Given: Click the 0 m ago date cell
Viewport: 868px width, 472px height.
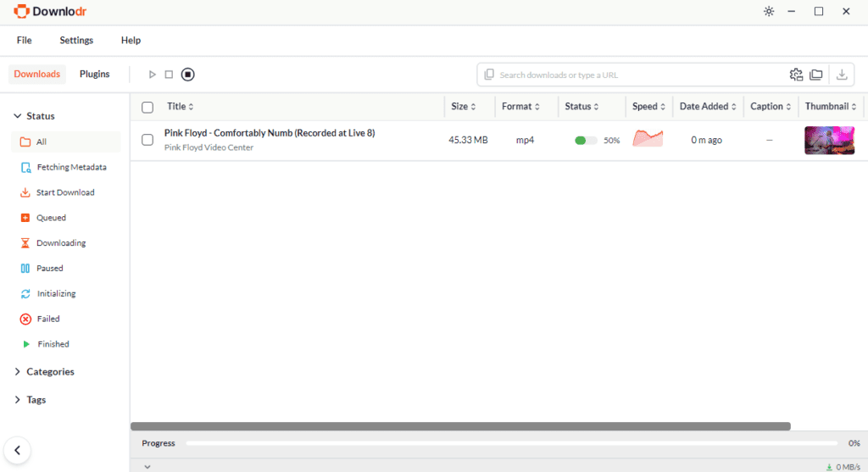Looking at the screenshot, I should [x=706, y=140].
